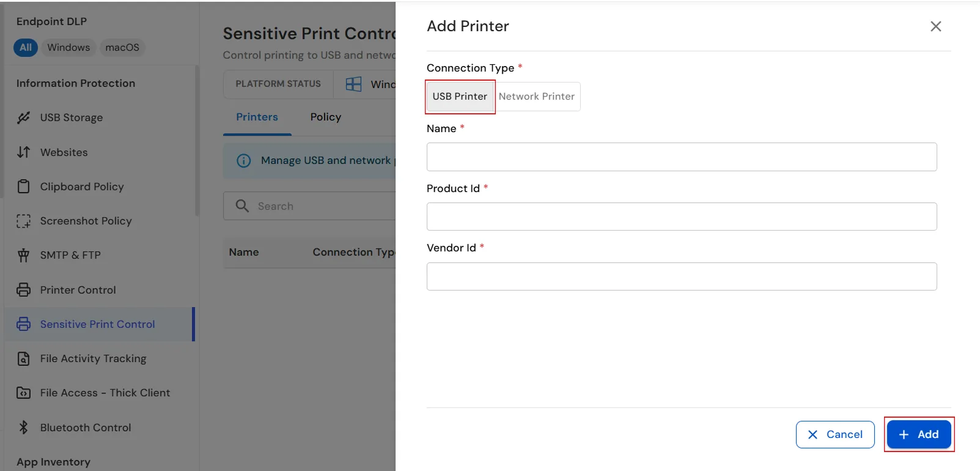Click the Endpoint DLP title
980x471 pixels.
coord(51,21)
